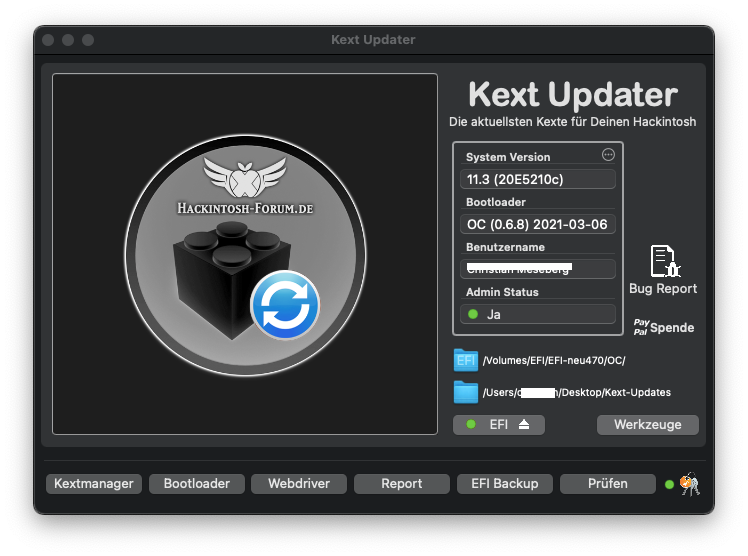Click the Admin Status field showing Ja

(x=538, y=314)
